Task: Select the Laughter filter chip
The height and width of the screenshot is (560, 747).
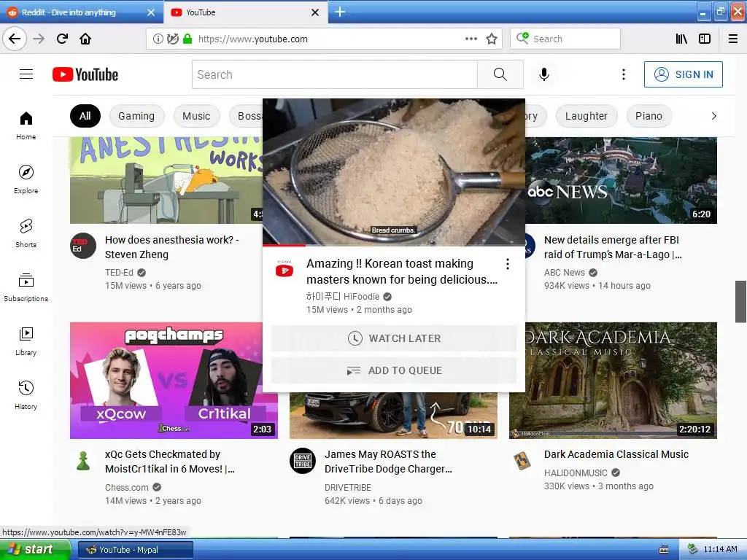Action: [587, 116]
